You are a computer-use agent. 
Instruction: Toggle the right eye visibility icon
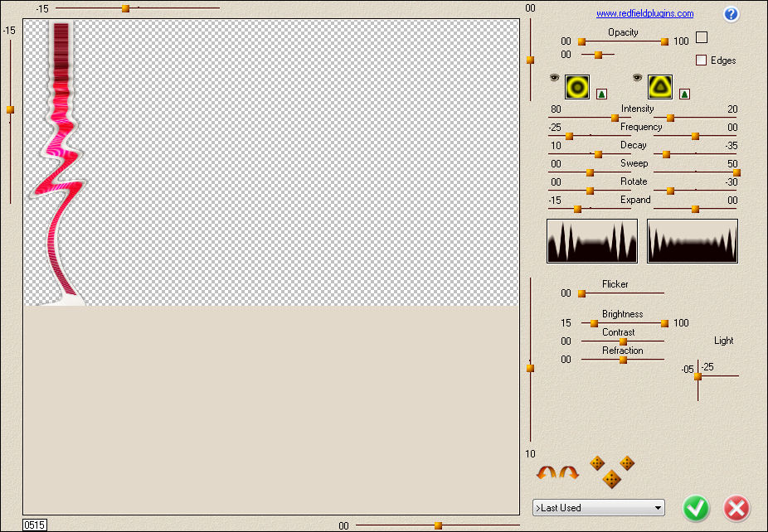tap(637, 78)
